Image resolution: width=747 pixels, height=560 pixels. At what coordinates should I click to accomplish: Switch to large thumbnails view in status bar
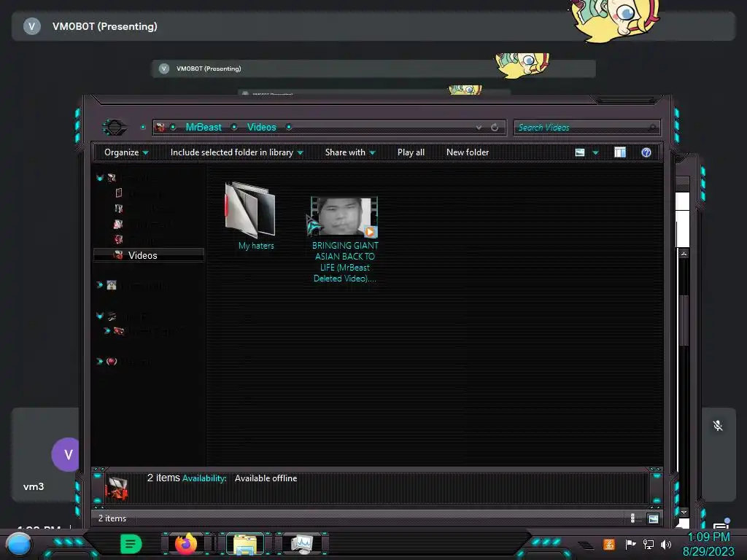(x=653, y=518)
